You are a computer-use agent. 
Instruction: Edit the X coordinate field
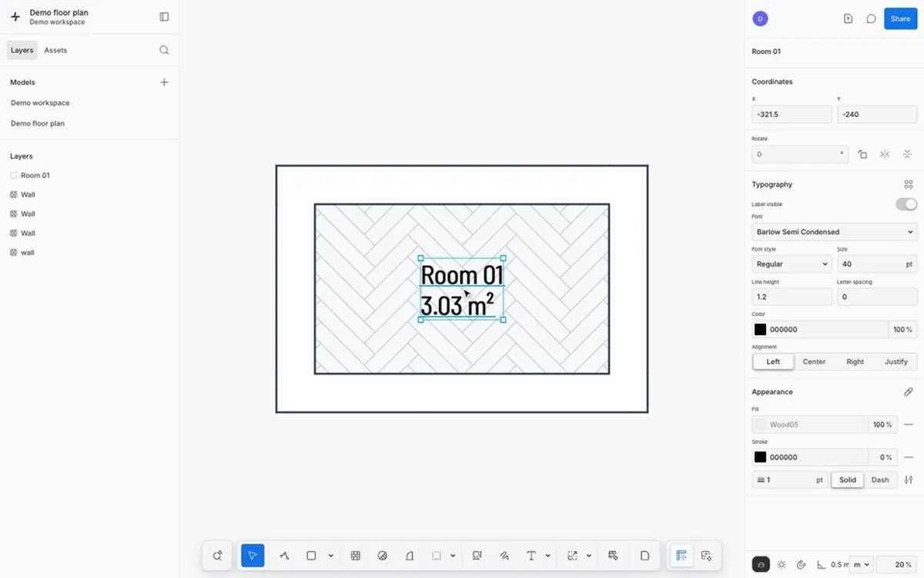[x=792, y=114]
